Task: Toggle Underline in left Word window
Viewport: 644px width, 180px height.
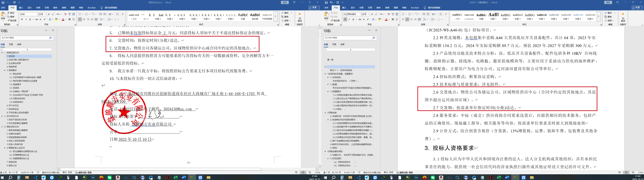Action: tap(30, 19)
